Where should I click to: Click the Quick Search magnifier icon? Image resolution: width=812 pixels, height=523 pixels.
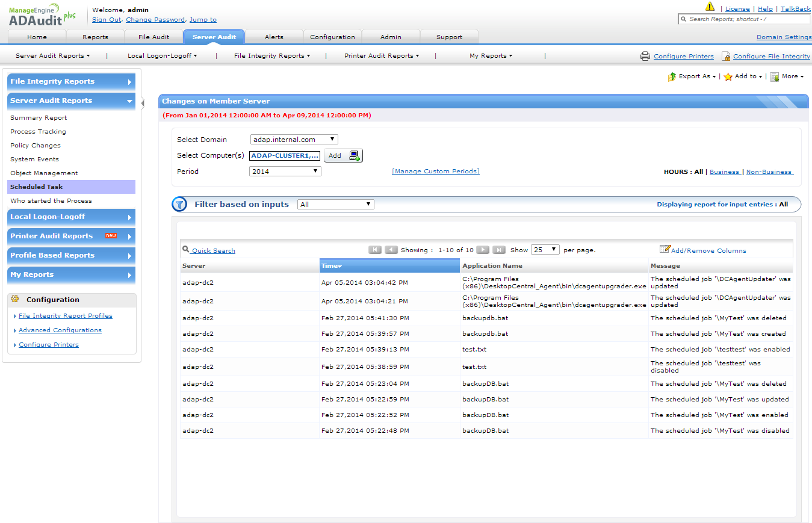pyautogui.click(x=186, y=249)
